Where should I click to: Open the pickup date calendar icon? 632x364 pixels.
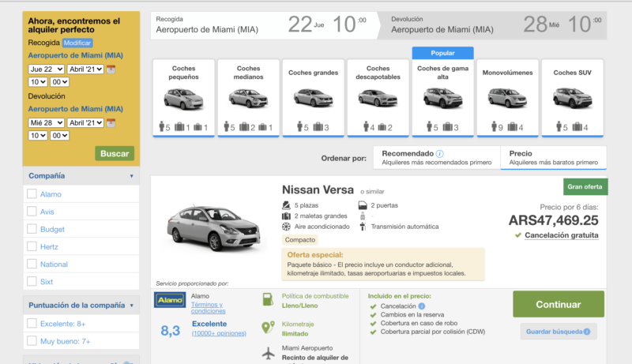point(111,69)
